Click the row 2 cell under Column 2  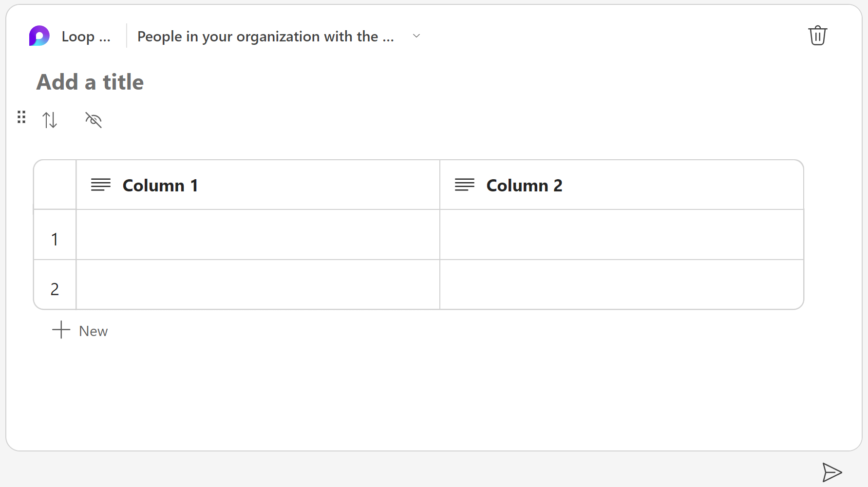(x=622, y=285)
